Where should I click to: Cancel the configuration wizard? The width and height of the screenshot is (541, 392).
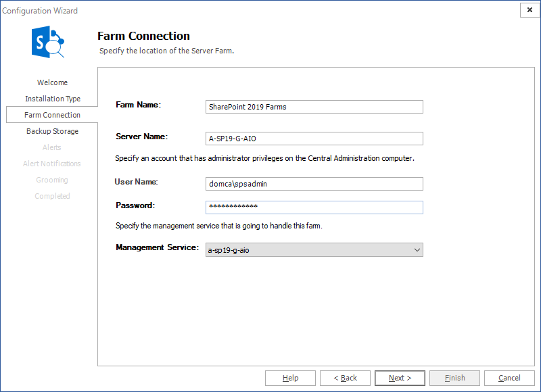(509, 378)
